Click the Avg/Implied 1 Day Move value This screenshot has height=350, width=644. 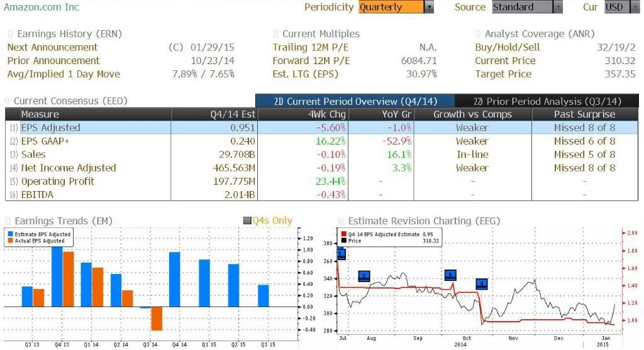click(203, 74)
